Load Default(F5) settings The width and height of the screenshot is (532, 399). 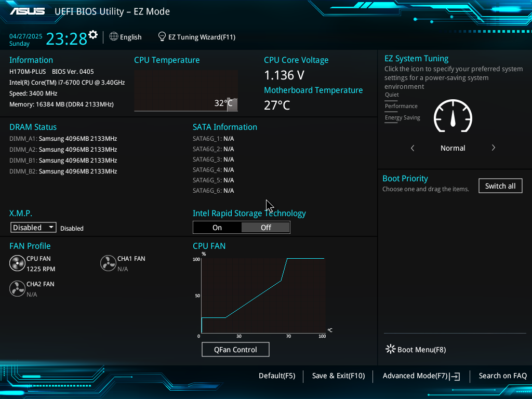click(x=277, y=376)
